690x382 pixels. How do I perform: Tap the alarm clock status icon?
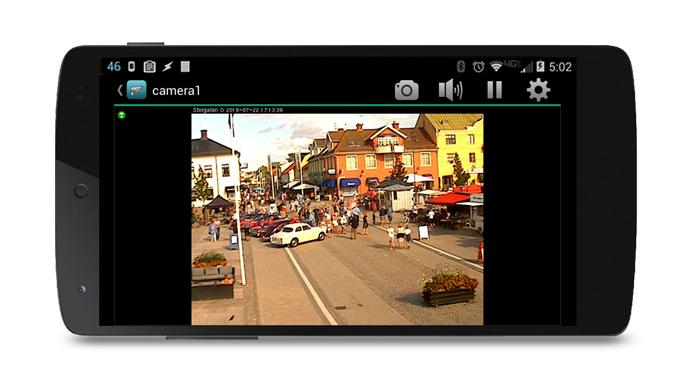pyautogui.click(x=478, y=66)
